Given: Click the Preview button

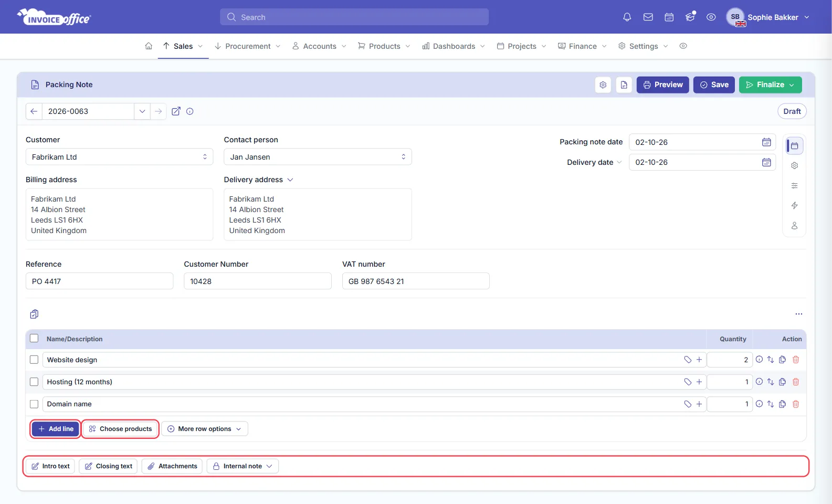Looking at the screenshot, I should tap(663, 85).
